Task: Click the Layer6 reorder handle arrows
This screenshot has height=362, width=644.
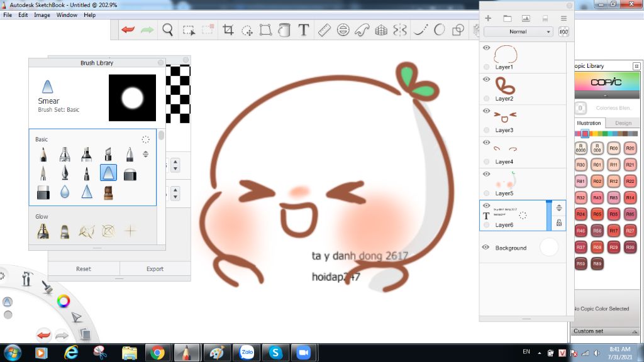Action: click(x=559, y=207)
